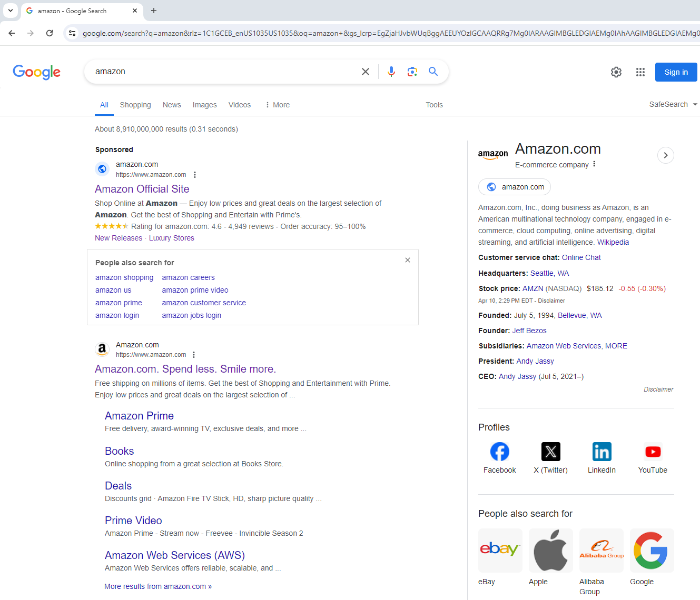Select the Alibaba Group related search thumbnail
The image size is (700, 600).
point(602,551)
